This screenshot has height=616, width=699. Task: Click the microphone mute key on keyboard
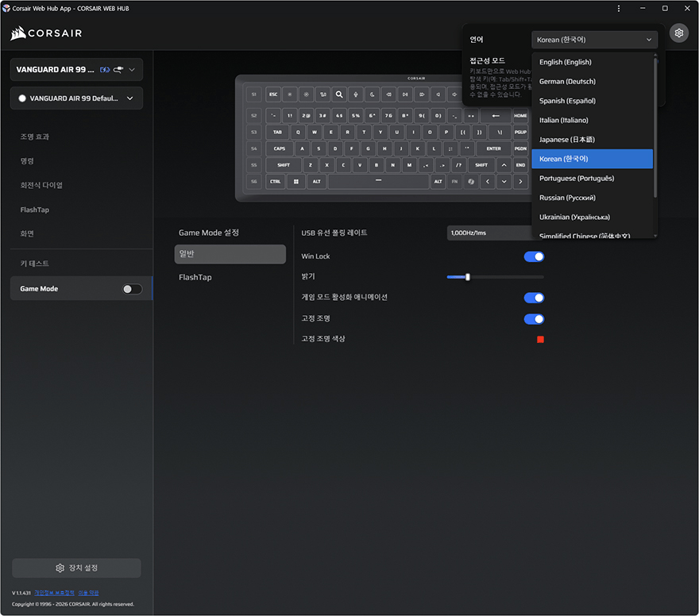(x=356, y=94)
